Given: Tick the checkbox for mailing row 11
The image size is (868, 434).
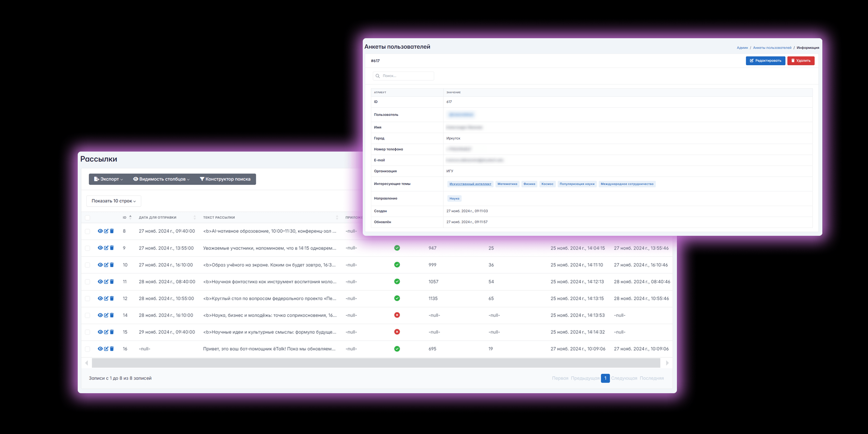Looking at the screenshot, I should point(87,282).
